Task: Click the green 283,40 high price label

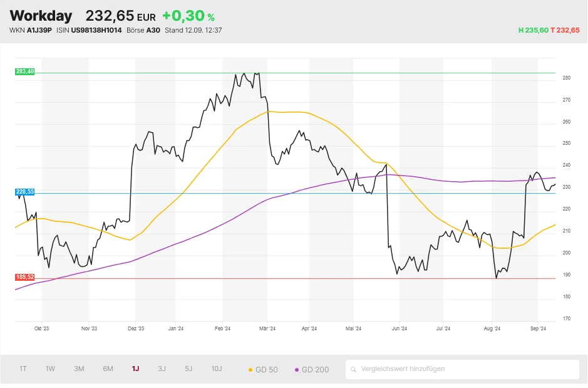Action: click(x=25, y=72)
